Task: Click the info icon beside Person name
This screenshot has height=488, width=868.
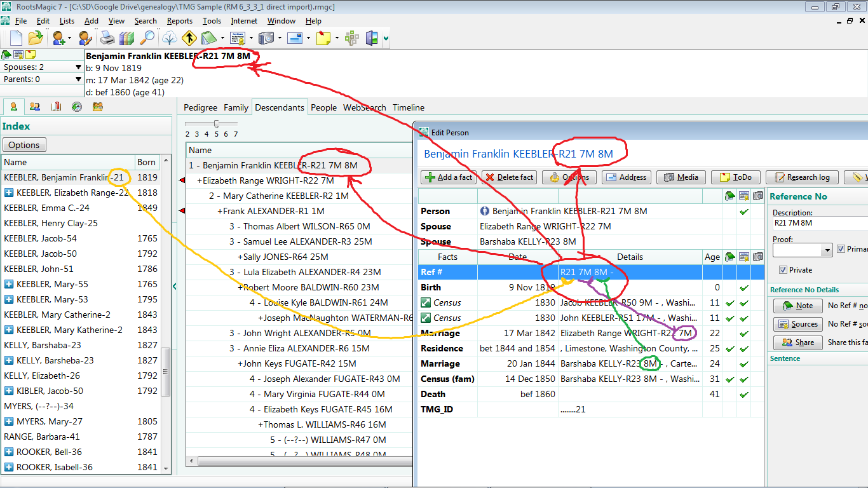Action: 485,211
